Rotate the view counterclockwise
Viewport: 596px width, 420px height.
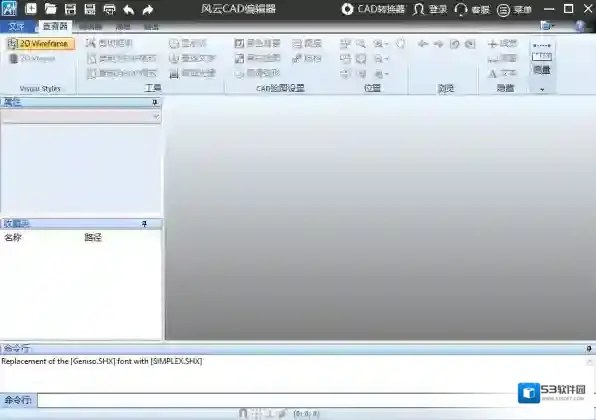click(455, 44)
